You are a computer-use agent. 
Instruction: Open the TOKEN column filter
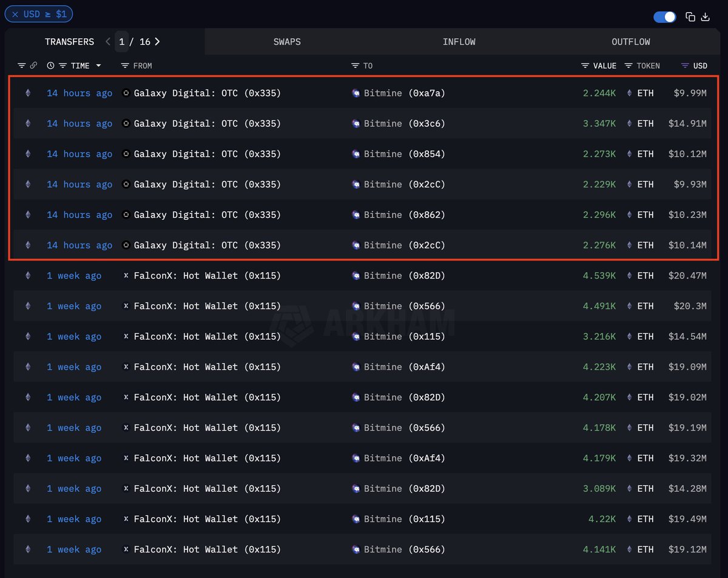(x=629, y=66)
